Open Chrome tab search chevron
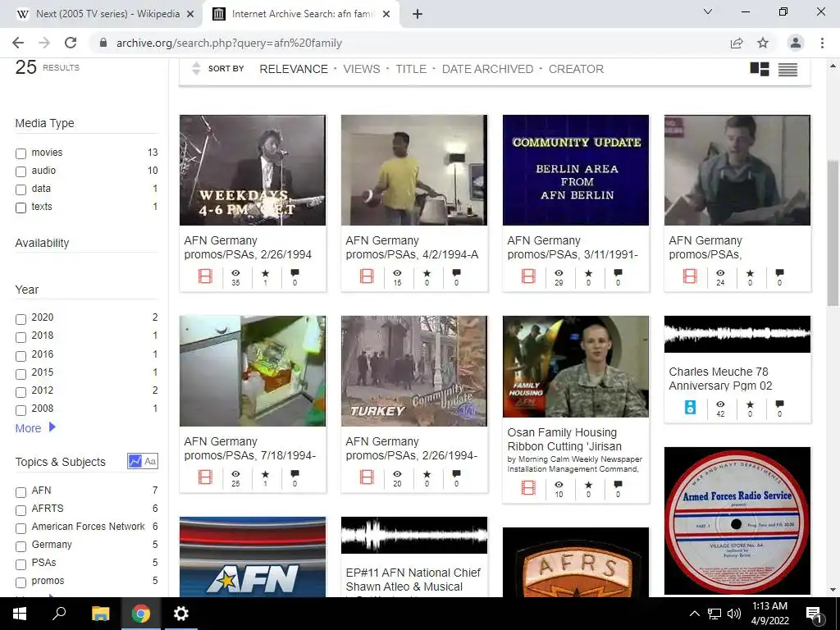 708,11
